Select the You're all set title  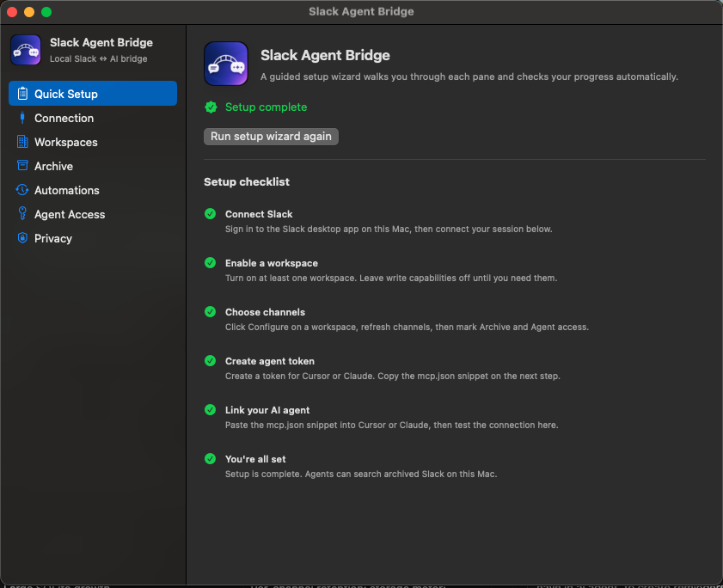pos(255,459)
